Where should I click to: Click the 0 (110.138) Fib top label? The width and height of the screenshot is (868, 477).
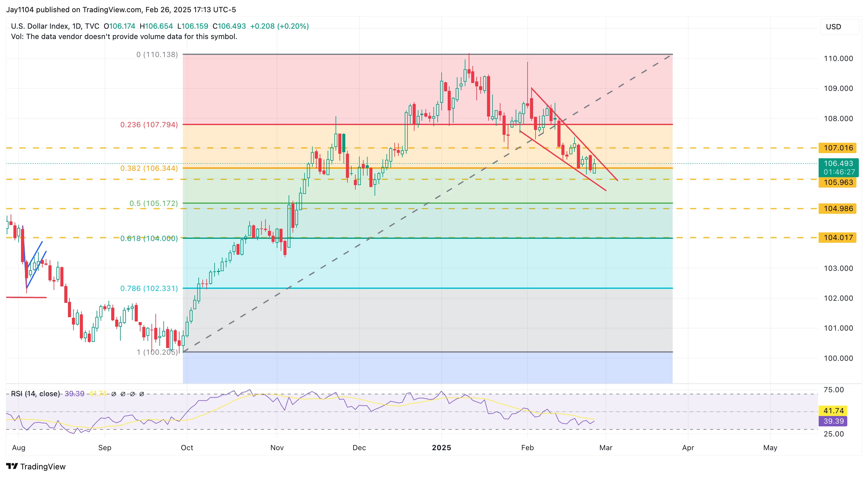pyautogui.click(x=157, y=55)
